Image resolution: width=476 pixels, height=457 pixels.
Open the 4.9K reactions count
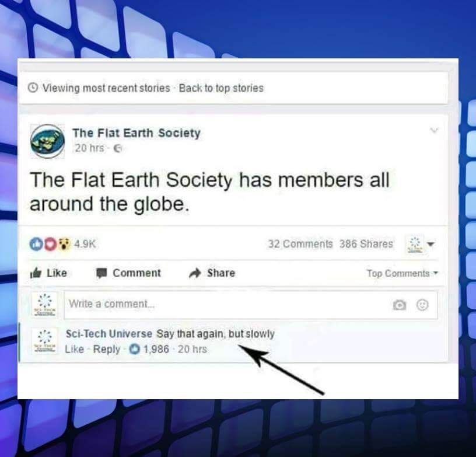(85, 244)
